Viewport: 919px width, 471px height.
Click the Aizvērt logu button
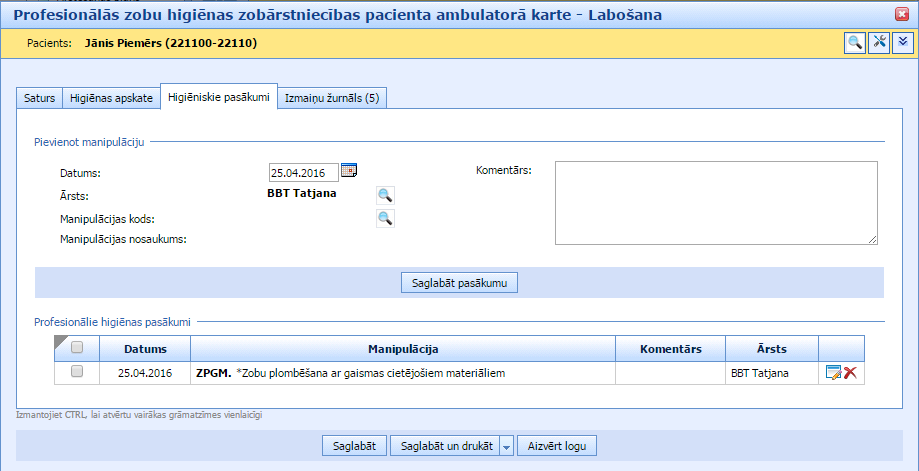click(x=557, y=446)
